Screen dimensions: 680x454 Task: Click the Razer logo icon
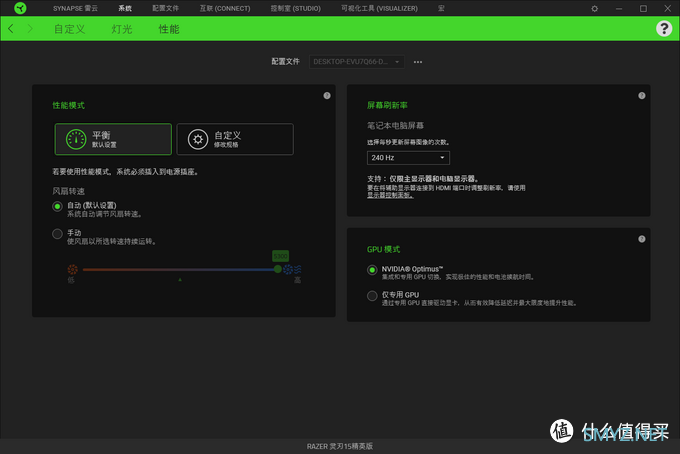(20, 8)
